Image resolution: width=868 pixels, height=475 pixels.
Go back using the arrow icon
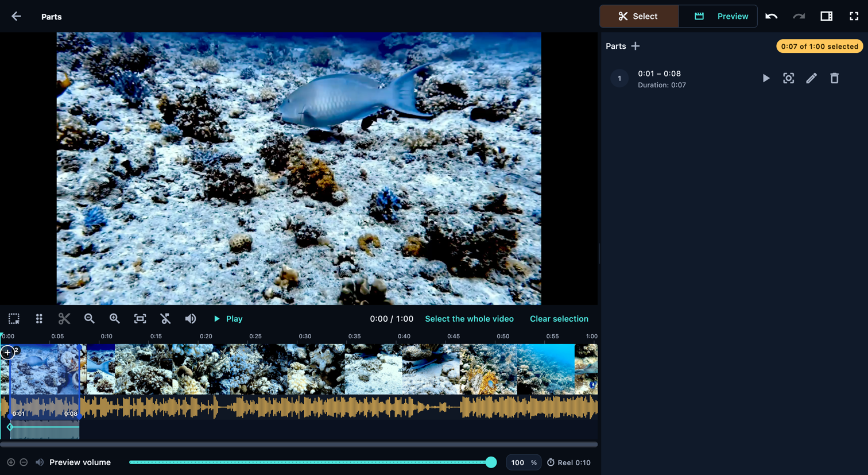tap(16, 16)
